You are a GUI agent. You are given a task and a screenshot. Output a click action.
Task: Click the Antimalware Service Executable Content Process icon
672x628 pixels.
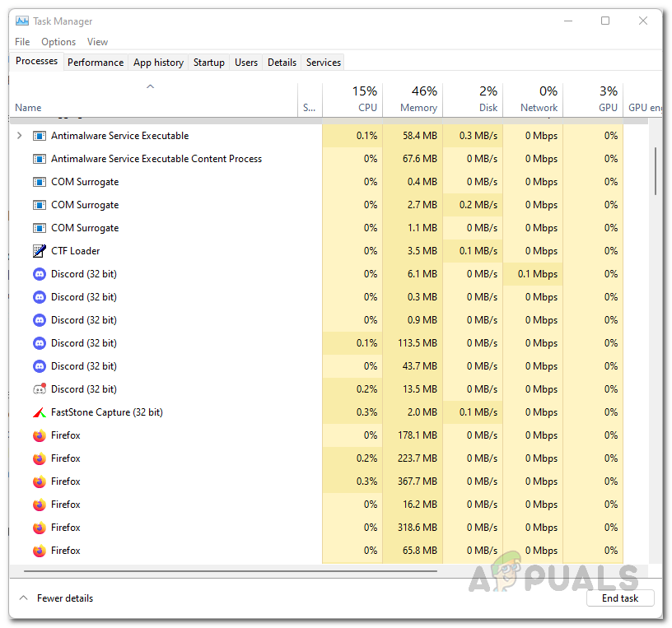39,159
